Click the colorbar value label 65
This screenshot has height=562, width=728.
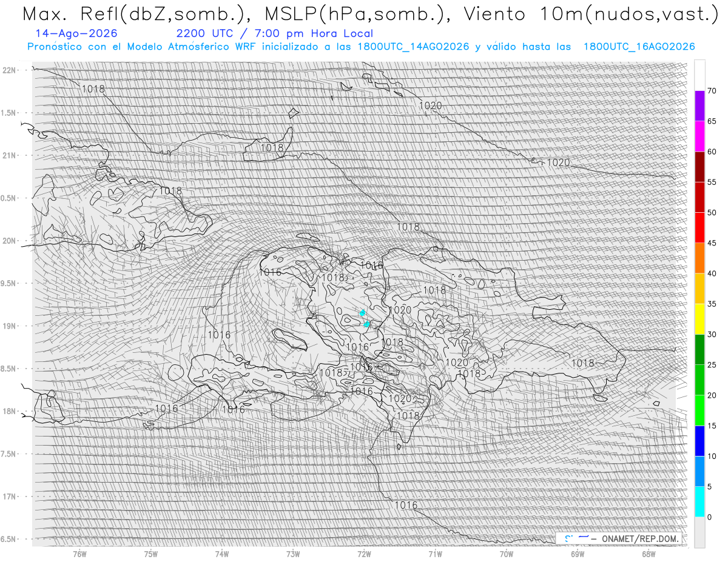point(712,121)
